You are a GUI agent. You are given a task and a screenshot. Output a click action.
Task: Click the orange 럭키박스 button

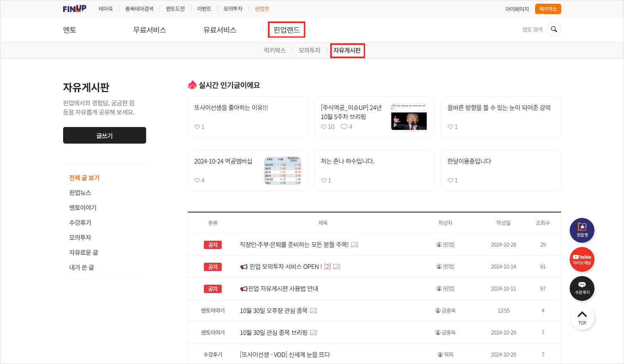coord(548,9)
